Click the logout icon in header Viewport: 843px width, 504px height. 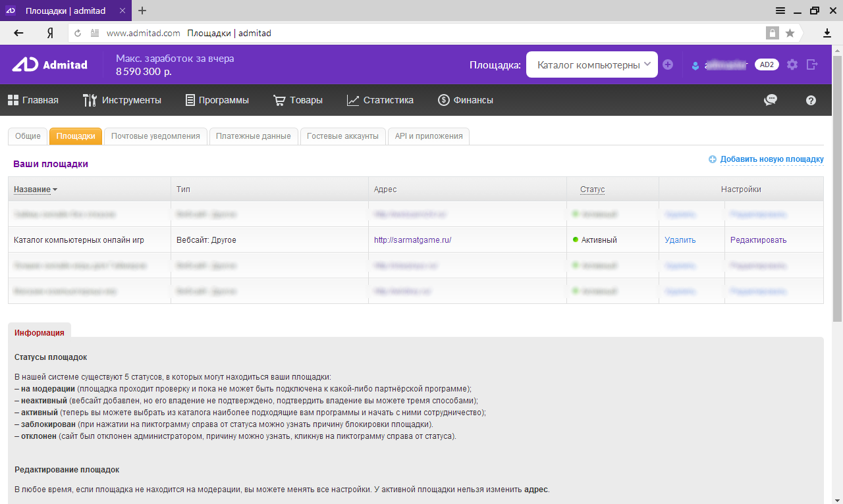click(812, 64)
